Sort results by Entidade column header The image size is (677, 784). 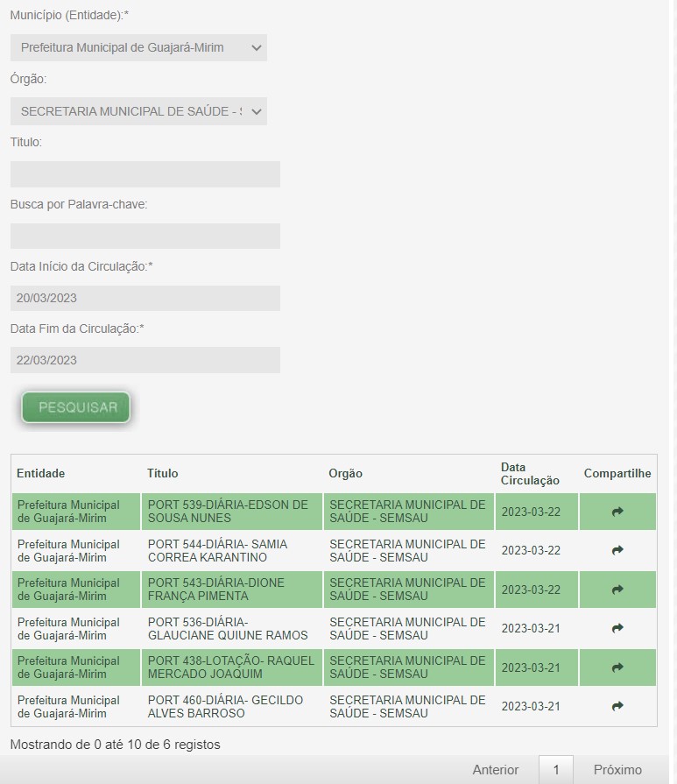pos(41,474)
